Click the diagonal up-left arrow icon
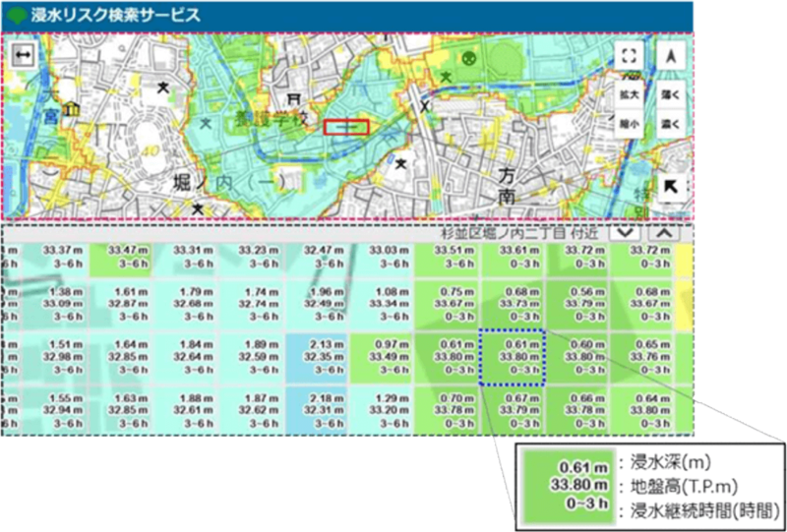787x532 pixels. (672, 188)
